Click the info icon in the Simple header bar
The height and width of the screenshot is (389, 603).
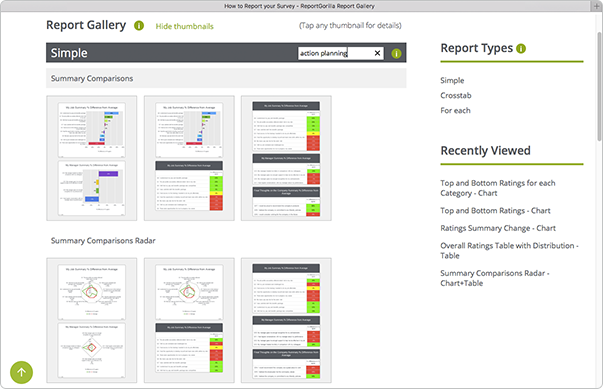pos(396,54)
